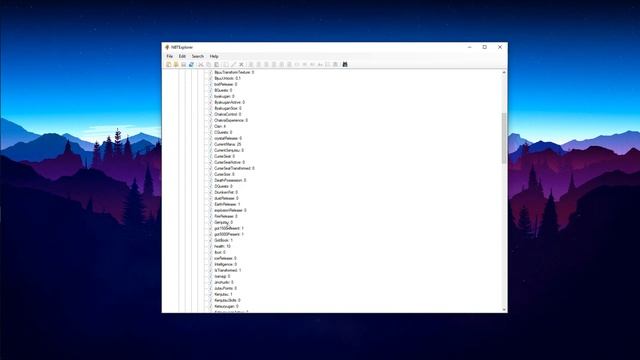Image resolution: width=640 pixels, height=360 pixels.
Task: Select the 'IsTransformed: 1' tag
Action: coord(227,270)
